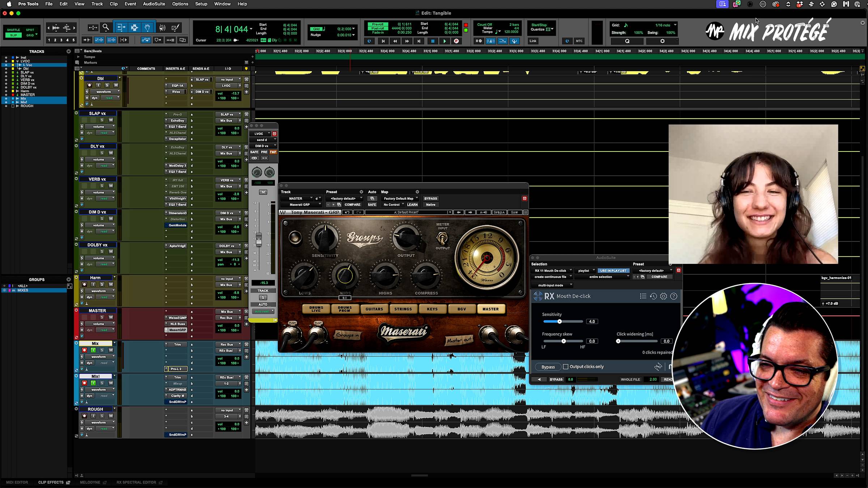Open the AudioSuite menu
The width and height of the screenshot is (868, 488).
pos(154,4)
